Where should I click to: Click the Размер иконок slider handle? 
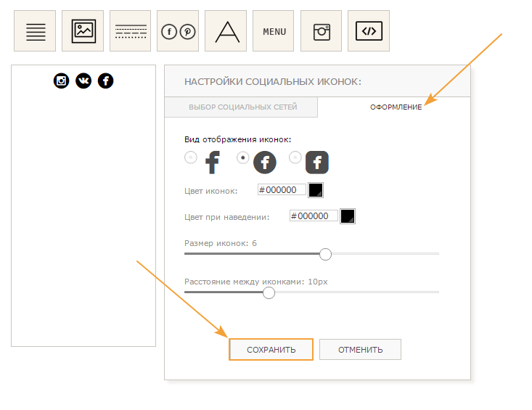click(325, 254)
